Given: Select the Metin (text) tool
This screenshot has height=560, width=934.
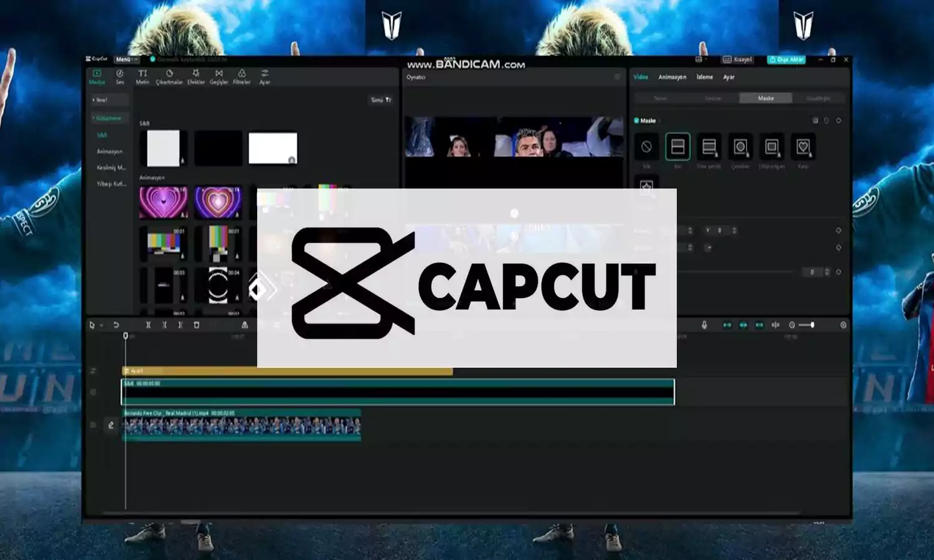Looking at the screenshot, I should [142, 76].
